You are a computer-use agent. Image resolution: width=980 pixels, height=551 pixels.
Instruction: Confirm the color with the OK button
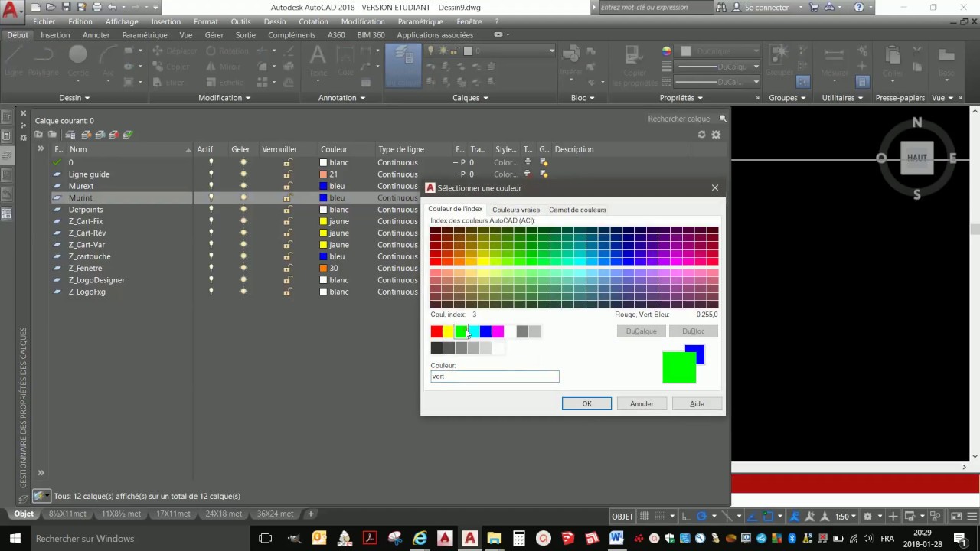point(586,403)
